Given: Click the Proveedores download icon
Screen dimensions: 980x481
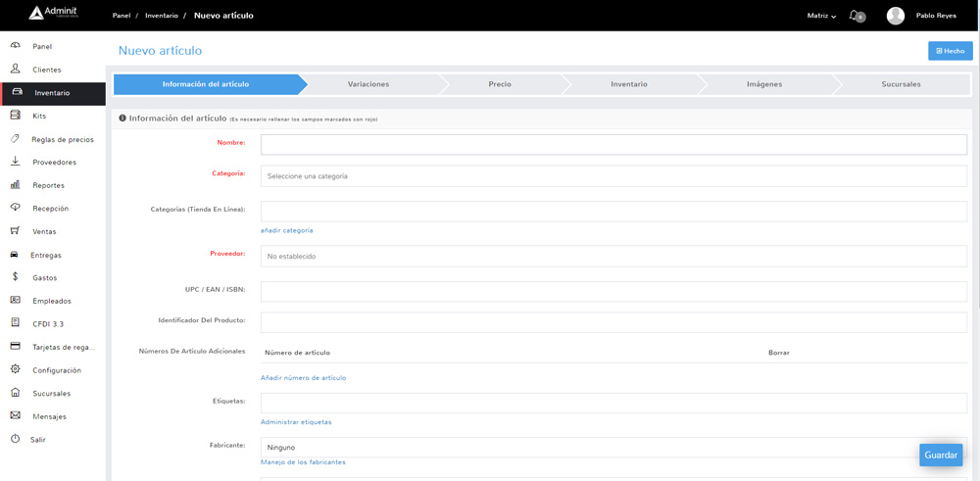Looking at the screenshot, I should (16, 162).
